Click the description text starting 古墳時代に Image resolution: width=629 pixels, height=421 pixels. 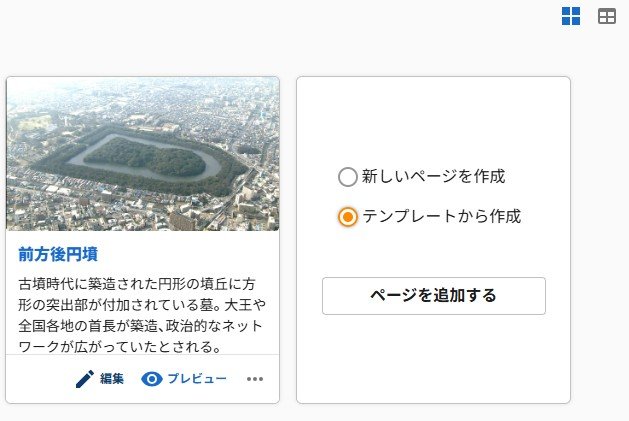[143, 315]
